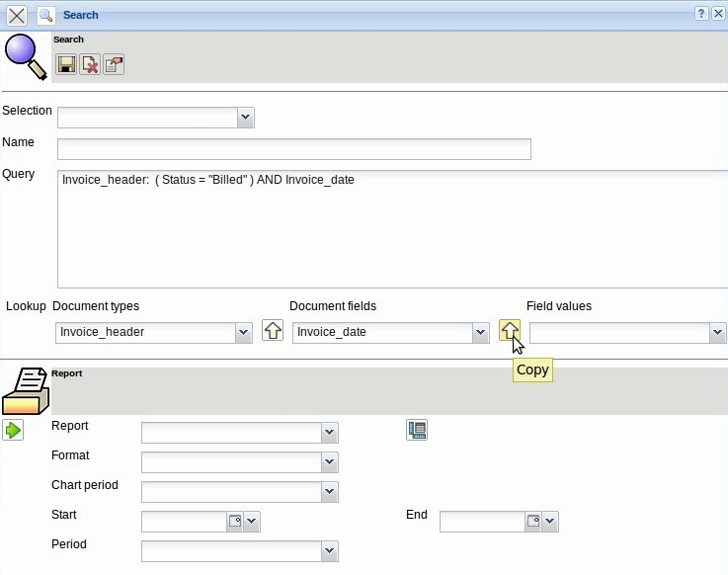Expand the Selection dropdown
The image size is (728, 575).
click(245, 119)
